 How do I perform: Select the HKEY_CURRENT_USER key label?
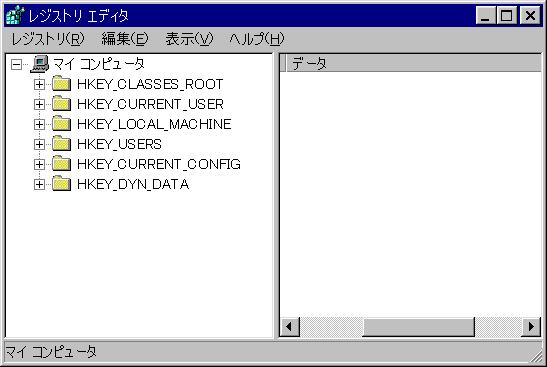[150, 104]
